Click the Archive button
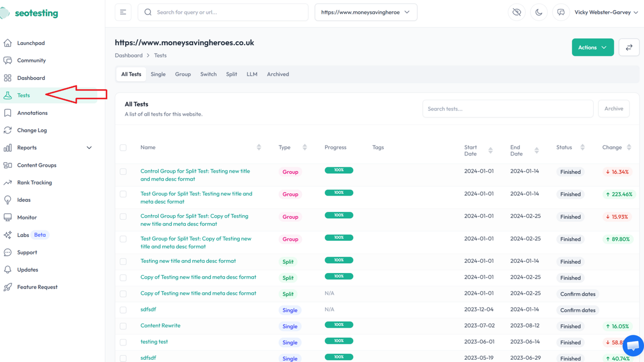The image size is (644, 362). click(x=614, y=109)
